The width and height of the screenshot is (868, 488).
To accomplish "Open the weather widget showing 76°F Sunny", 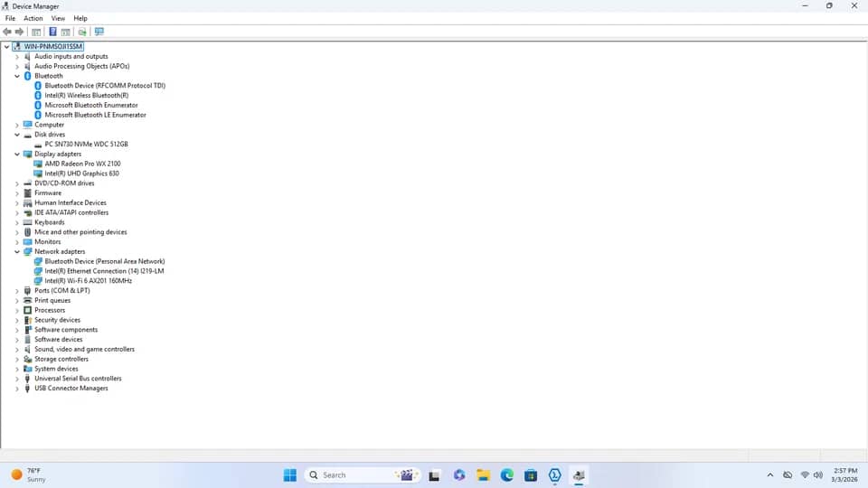I will coord(29,475).
